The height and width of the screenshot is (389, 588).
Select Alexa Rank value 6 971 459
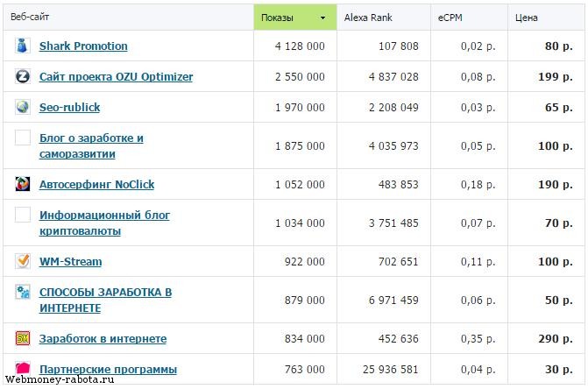393,301
